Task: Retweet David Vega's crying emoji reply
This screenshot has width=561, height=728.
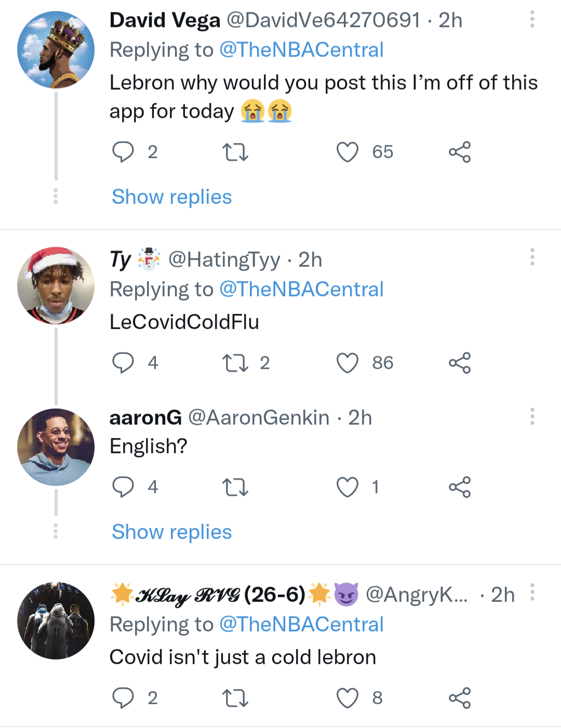Action: pos(235,152)
